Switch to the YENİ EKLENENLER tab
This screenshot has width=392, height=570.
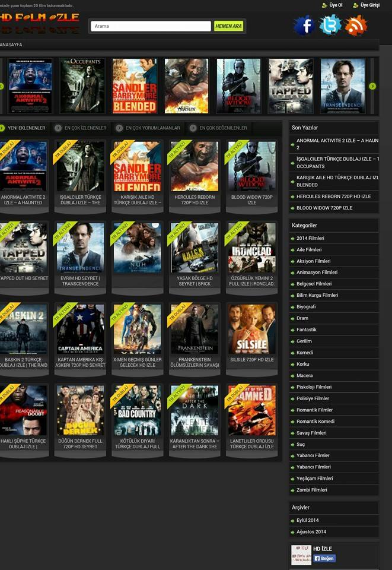point(23,128)
